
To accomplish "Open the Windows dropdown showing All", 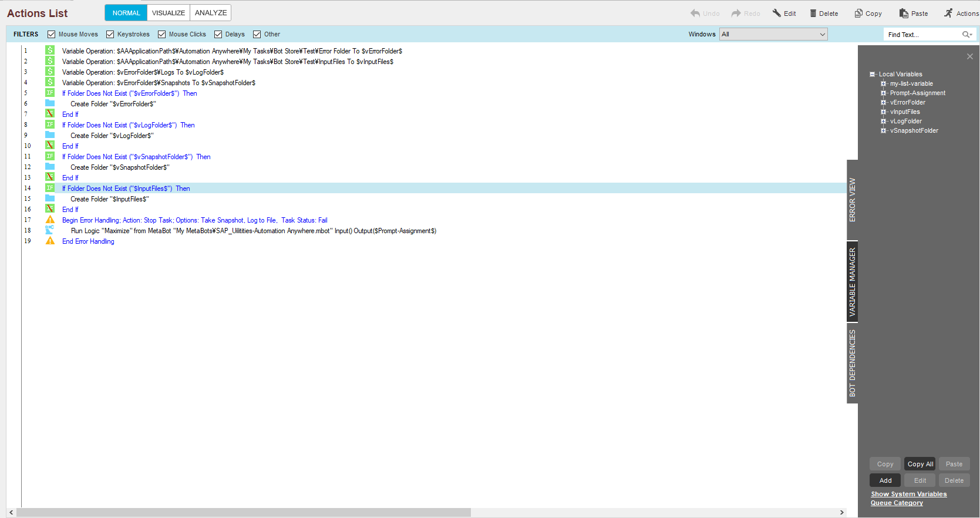I will [x=773, y=34].
